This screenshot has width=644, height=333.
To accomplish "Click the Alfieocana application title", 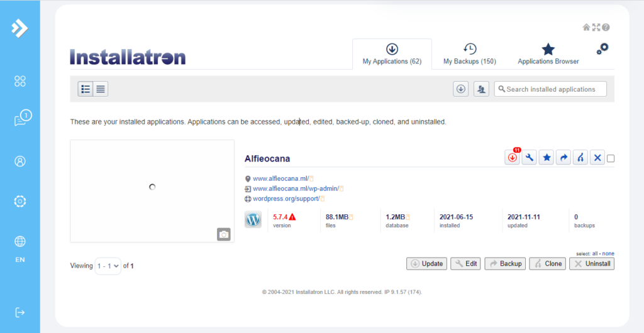I will pyautogui.click(x=267, y=159).
